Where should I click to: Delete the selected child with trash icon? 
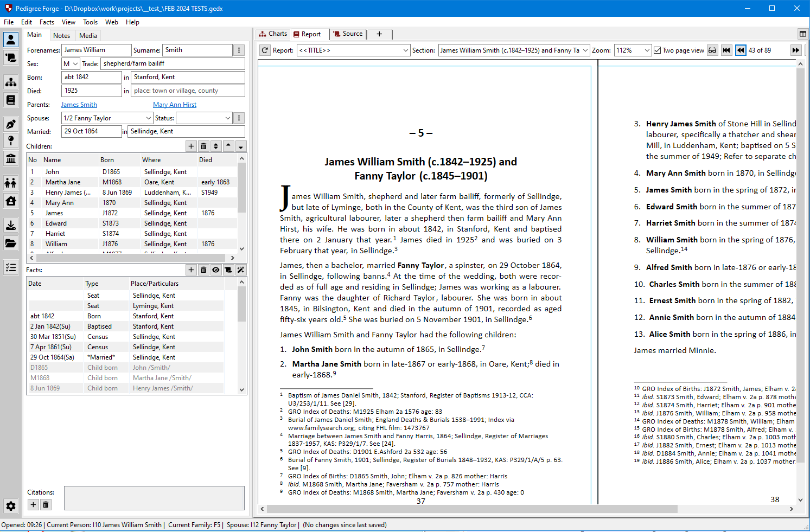(x=203, y=146)
